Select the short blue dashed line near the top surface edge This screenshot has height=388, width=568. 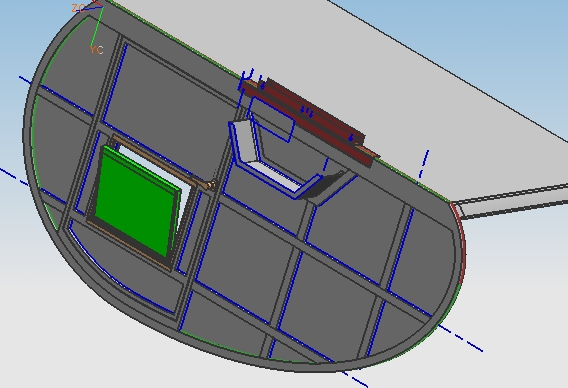pyautogui.click(x=424, y=163)
